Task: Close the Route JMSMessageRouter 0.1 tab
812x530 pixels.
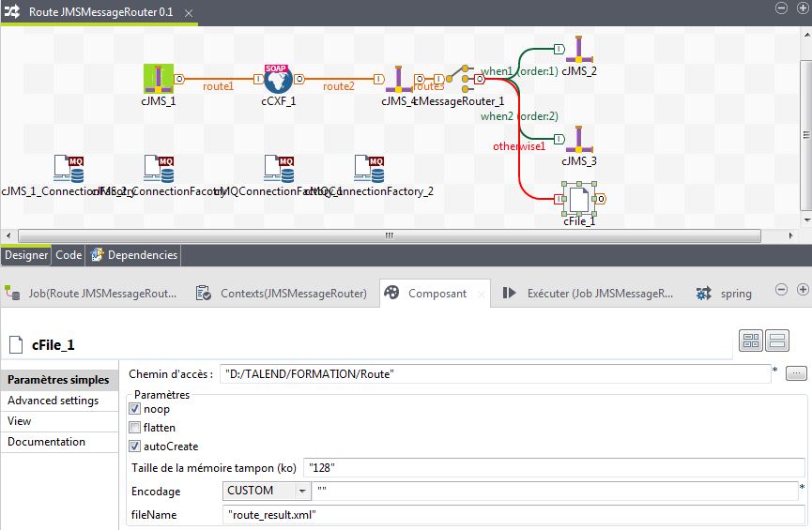Action: pos(189,13)
